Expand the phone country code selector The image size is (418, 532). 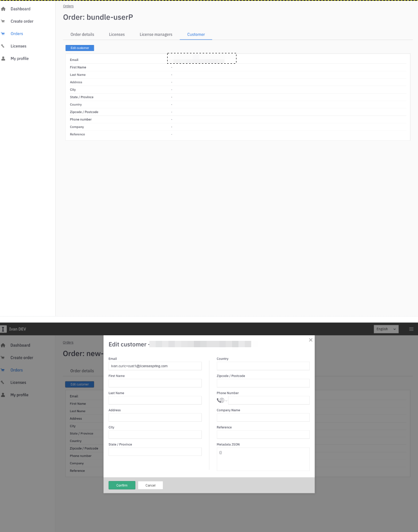tap(222, 400)
